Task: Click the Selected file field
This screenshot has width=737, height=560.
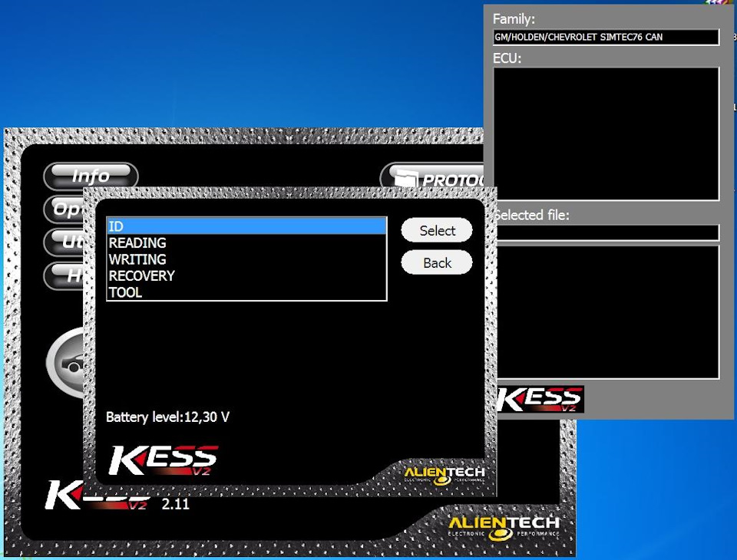Action: coord(608,232)
